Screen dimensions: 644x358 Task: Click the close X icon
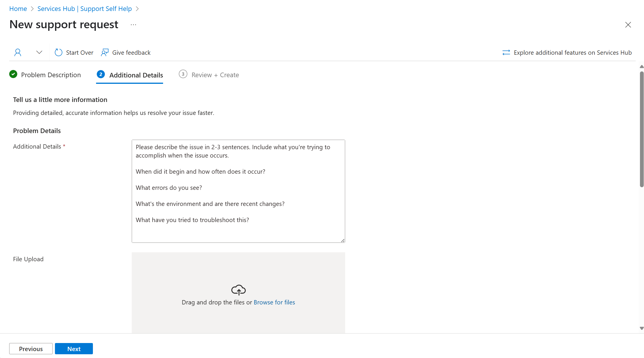(628, 24)
